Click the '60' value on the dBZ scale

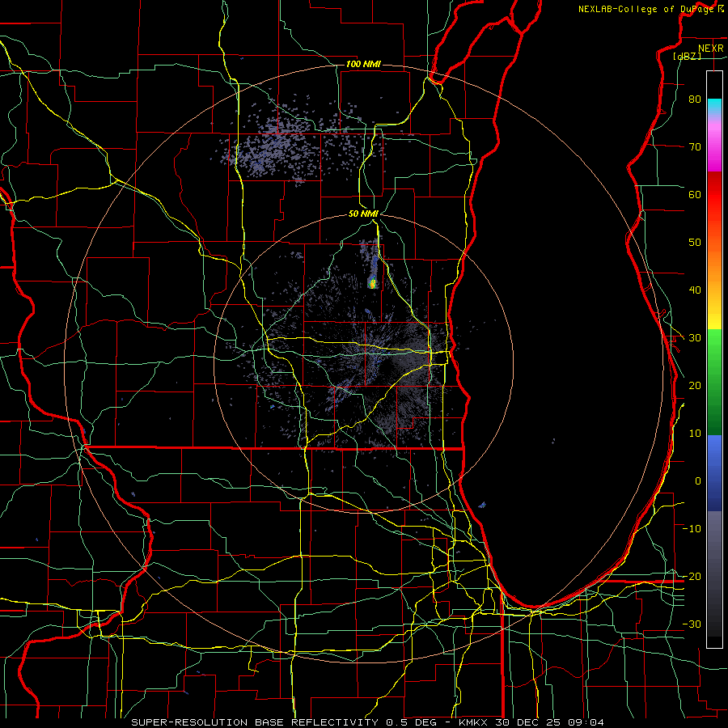click(x=695, y=194)
